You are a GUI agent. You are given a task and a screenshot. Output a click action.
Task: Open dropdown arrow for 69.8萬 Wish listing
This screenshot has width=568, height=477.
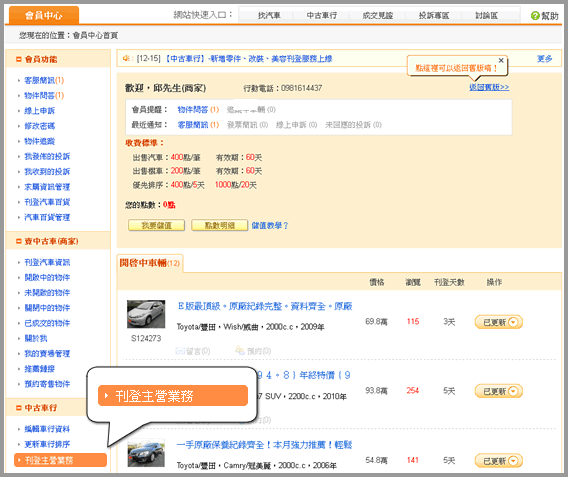pyautogui.click(x=513, y=322)
